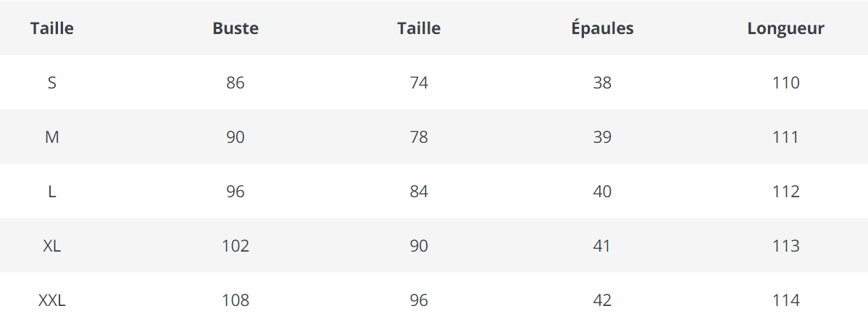Click the waist value 74 in the S row

click(x=419, y=83)
